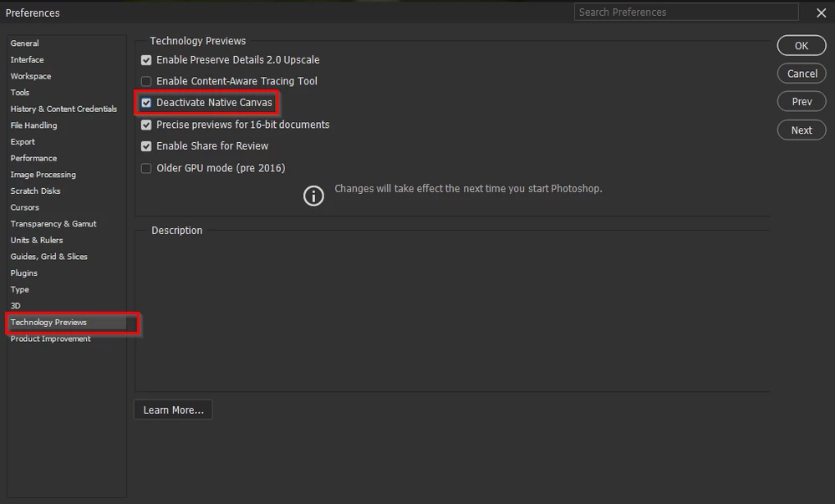Toggle Deactivate Native Canvas checkbox

pyautogui.click(x=146, y=103)
